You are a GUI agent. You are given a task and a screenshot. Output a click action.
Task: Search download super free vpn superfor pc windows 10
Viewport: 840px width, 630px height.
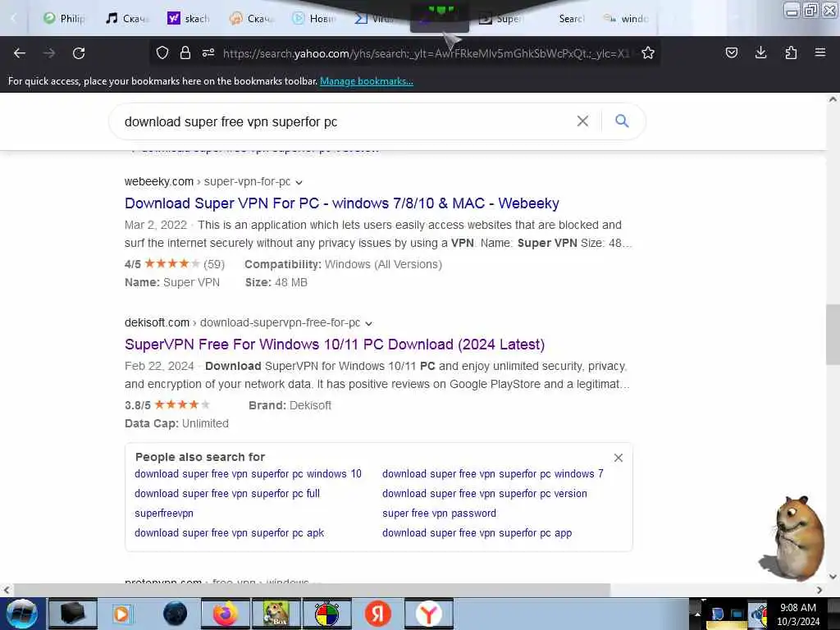tap(248, 473)
